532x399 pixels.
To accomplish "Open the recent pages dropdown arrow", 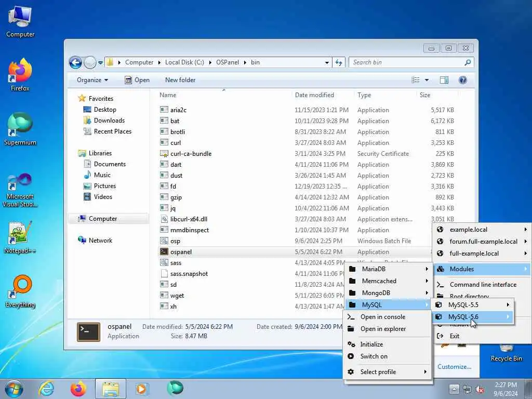I will point(100,63).
